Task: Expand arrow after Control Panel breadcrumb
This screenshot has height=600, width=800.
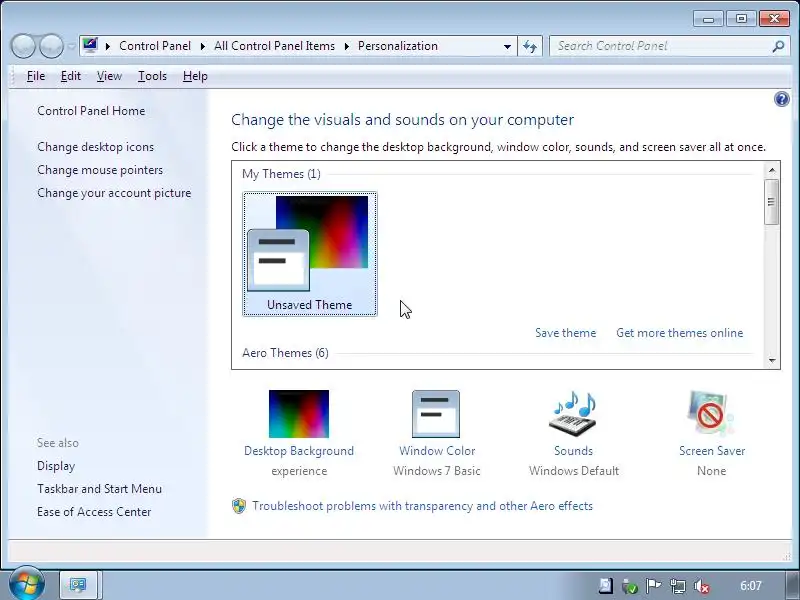Action: coord(203,46)
